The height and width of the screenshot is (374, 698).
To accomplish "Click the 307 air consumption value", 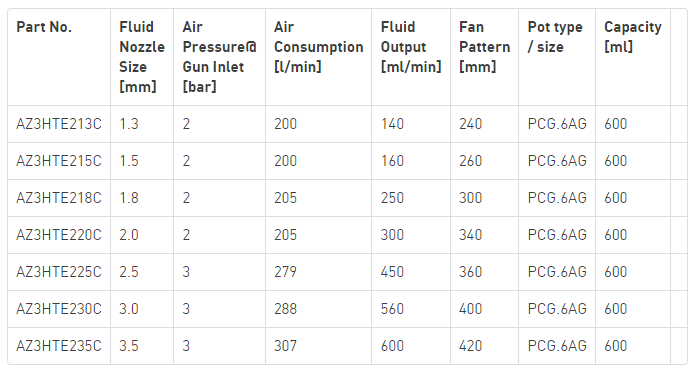I will [285, 346].
